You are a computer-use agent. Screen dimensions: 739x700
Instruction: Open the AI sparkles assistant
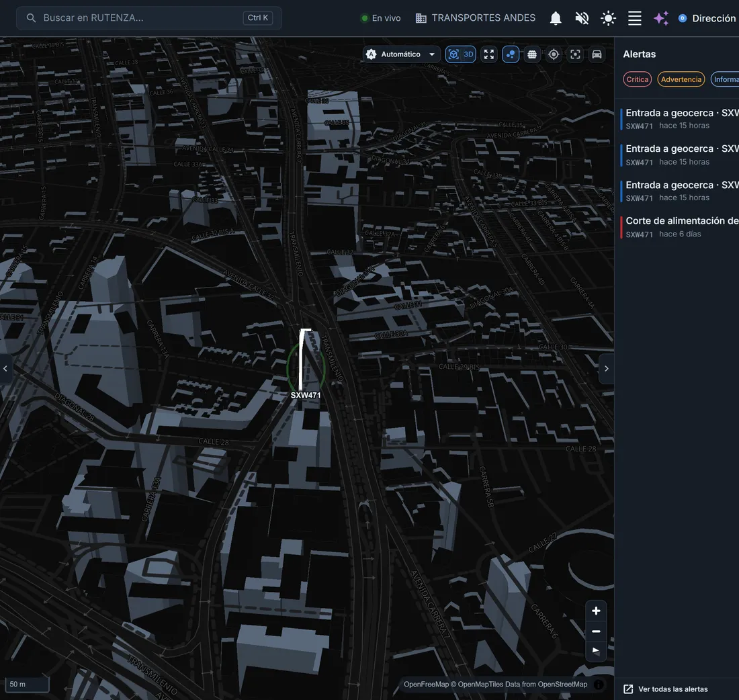coord(661,18)
